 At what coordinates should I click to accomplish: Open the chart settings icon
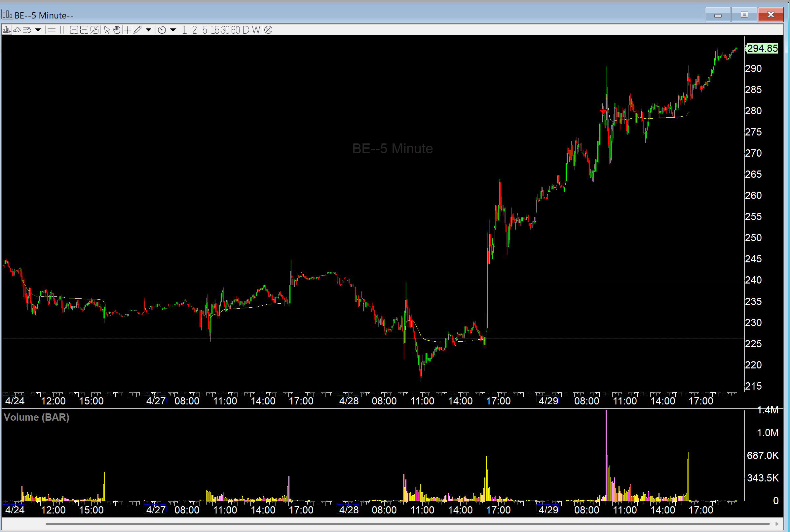6,30
